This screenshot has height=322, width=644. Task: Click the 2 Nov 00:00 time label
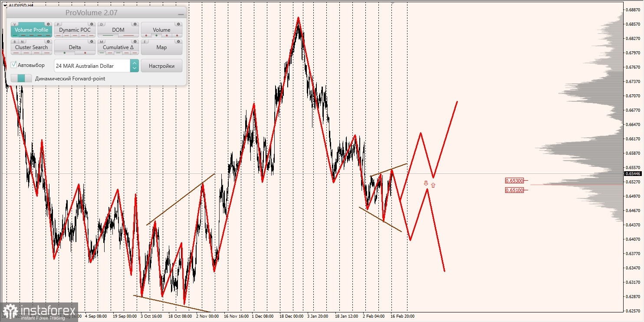pos(207,316)
